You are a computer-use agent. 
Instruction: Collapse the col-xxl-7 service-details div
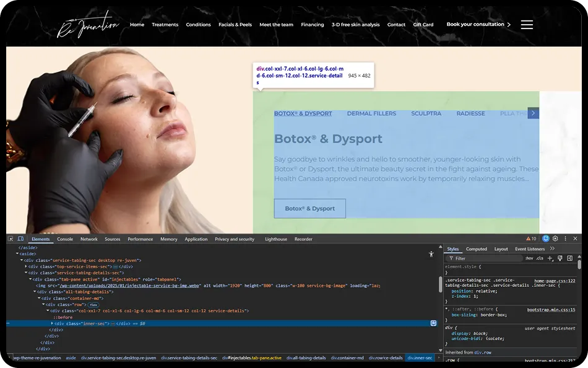click(48, 311)
